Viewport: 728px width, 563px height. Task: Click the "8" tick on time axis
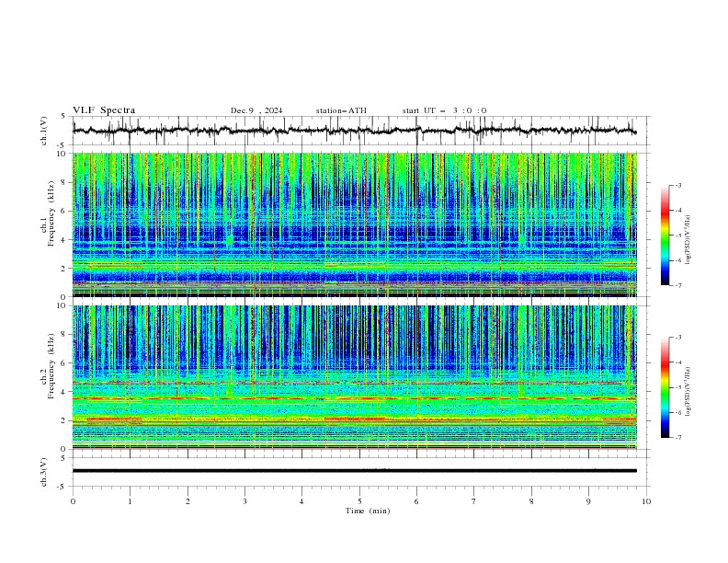(531, 501)
